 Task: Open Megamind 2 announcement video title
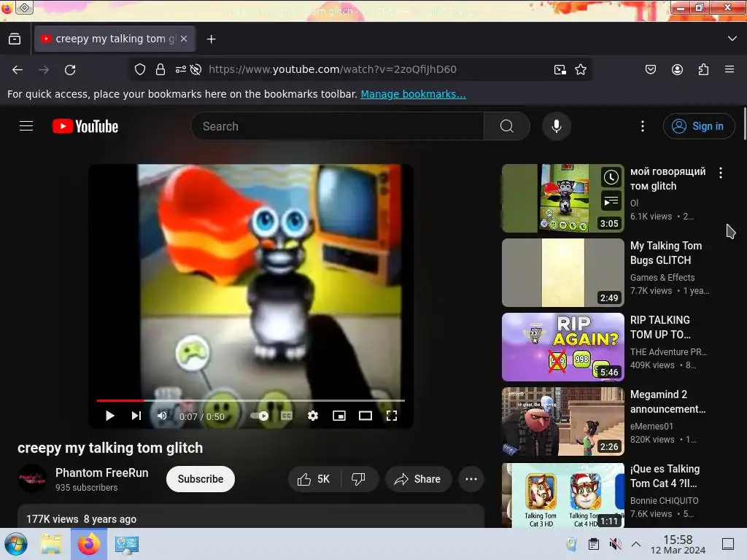(x=668, y=402)
